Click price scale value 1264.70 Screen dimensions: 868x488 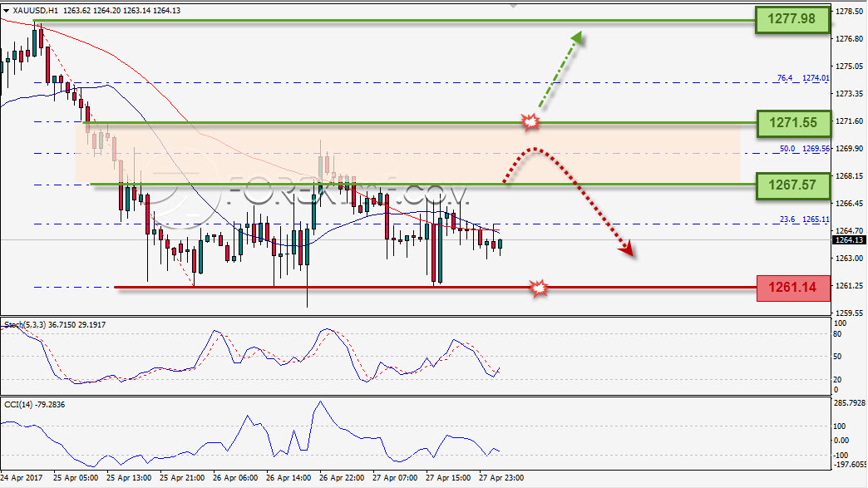(849, 231)
